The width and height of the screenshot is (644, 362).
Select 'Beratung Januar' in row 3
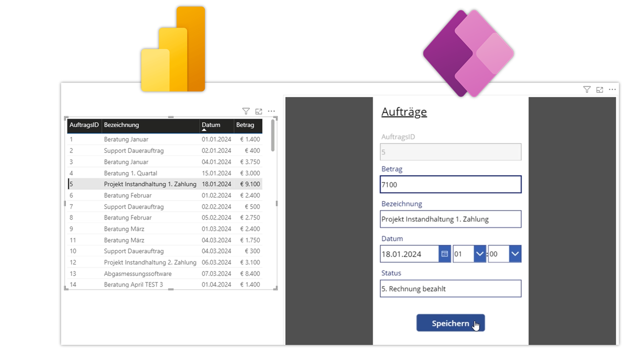pyautogui.click(x=126, y=162)
